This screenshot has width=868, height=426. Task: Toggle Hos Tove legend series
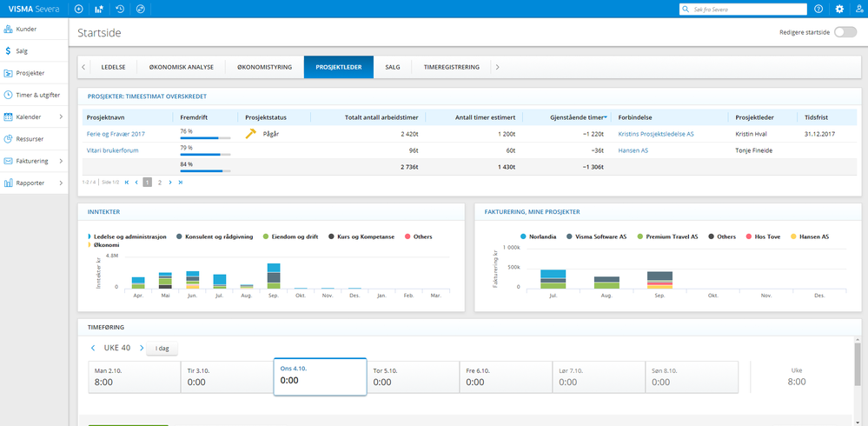pyautogui.click(x=765, y=236)
